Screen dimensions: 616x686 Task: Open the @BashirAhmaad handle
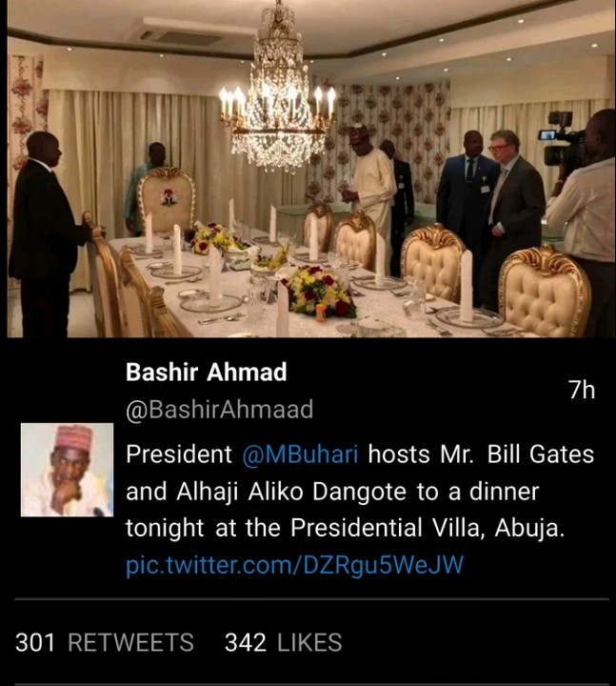(x=219, y=411)
